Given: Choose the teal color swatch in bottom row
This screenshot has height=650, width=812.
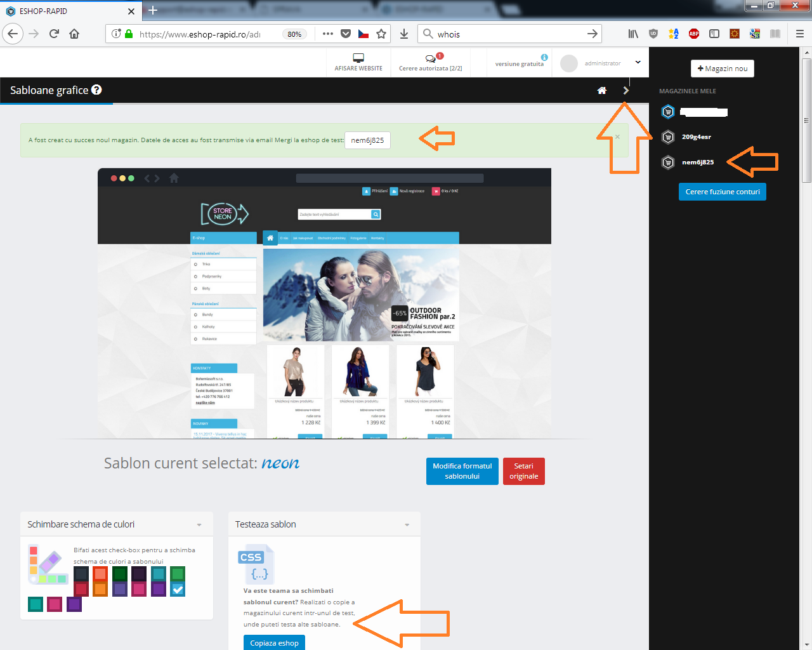Looking at the screenshot, I should 36,604.
